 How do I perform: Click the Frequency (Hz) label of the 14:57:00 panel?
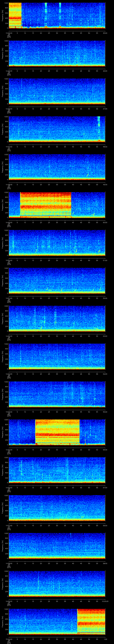pyautogui.click(x=3, y=508)
